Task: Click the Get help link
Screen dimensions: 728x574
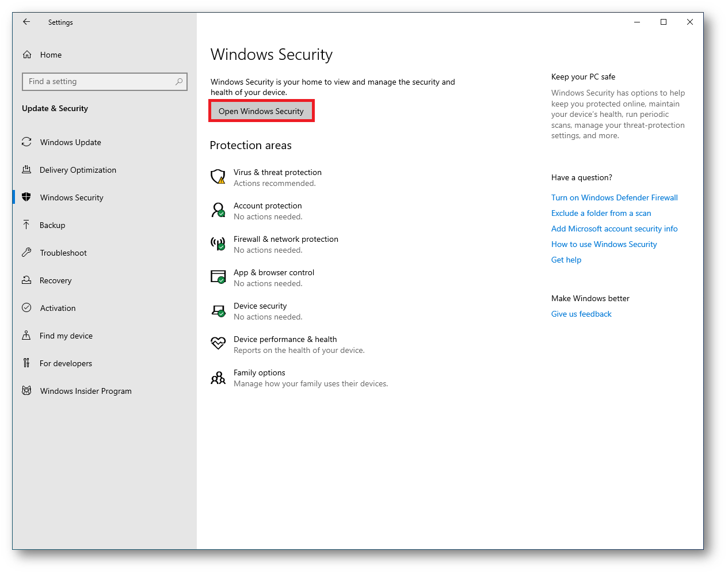Action: 566,260
